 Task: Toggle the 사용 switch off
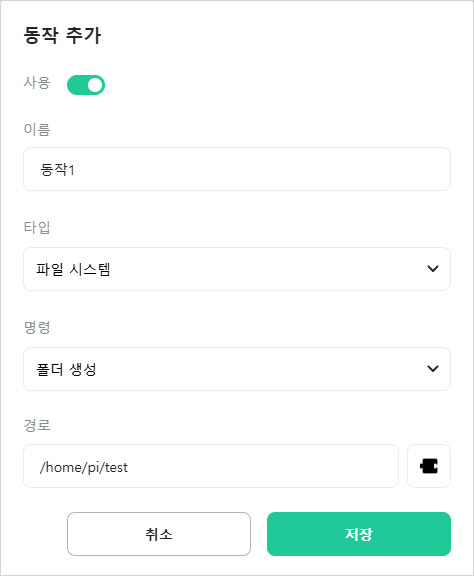(86, 85)
